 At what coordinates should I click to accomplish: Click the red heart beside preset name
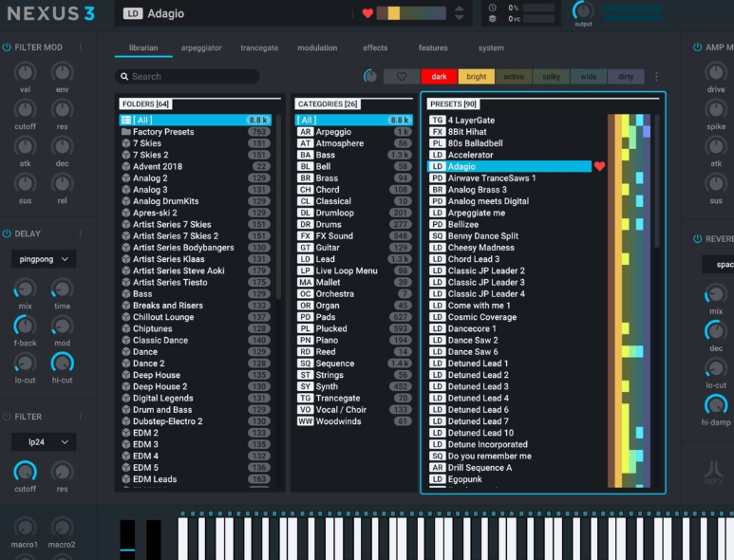click(x=367, y=13)
